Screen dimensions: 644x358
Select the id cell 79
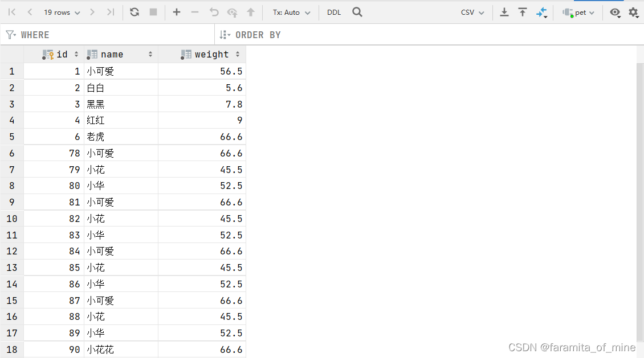pyautogui.click(x=54, y=170)
